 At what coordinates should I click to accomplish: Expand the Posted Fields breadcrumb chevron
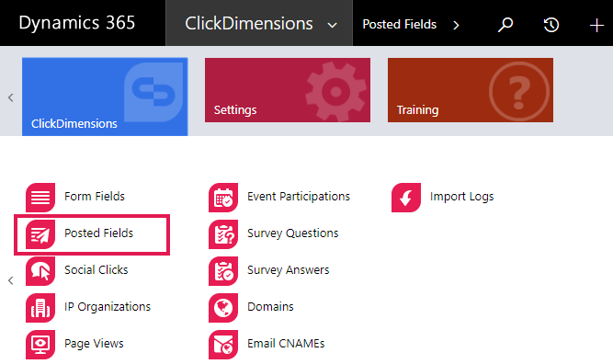[456, 26]
